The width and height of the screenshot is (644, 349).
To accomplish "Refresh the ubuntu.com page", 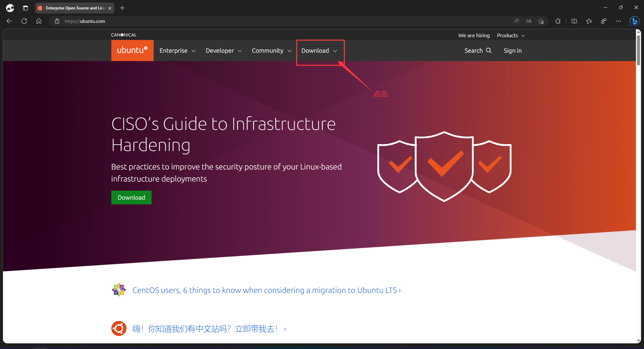I will [x=24, y=21].
